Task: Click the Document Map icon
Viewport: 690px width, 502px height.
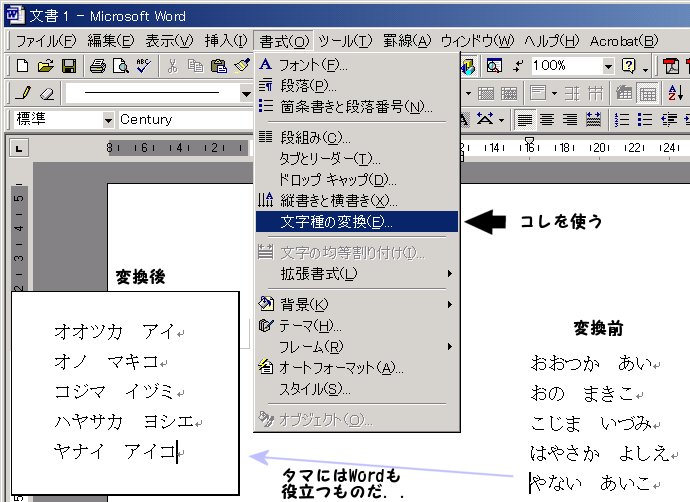Action: [494, 66]
